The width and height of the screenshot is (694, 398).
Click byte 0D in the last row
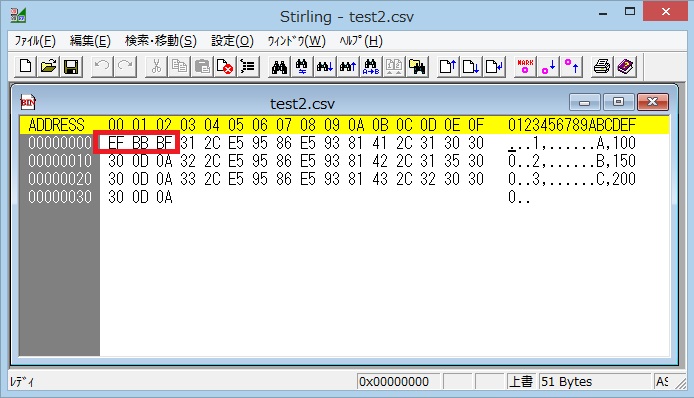point(140,197)
